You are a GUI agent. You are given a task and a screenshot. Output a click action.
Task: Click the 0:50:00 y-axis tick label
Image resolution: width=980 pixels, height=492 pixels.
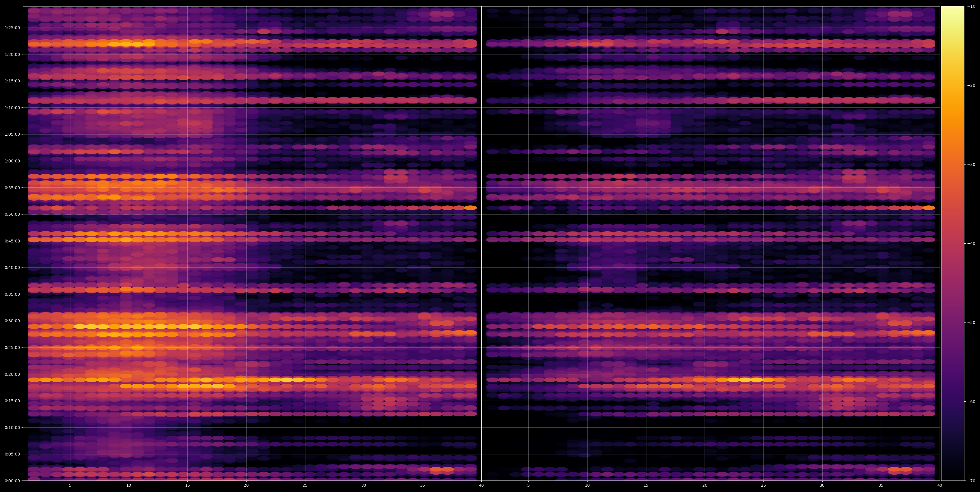13,214
